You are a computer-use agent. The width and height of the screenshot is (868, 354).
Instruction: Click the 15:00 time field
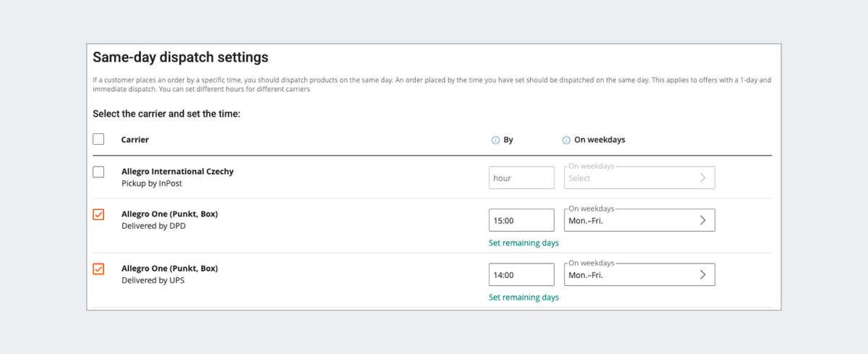[522, 221]
